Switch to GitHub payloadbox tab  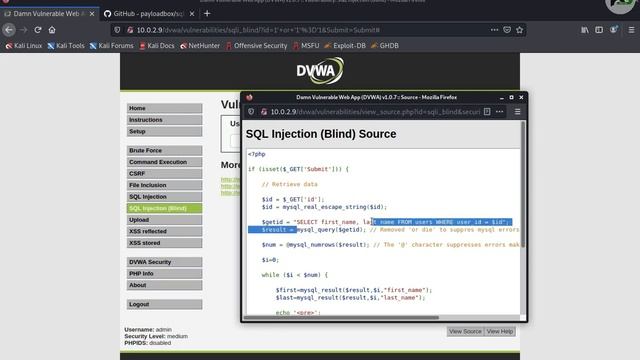149,13
